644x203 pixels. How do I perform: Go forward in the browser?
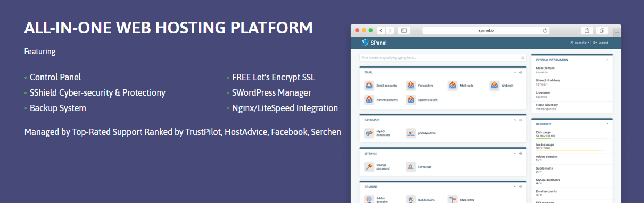pyautogui.click(x=390, y=31)
